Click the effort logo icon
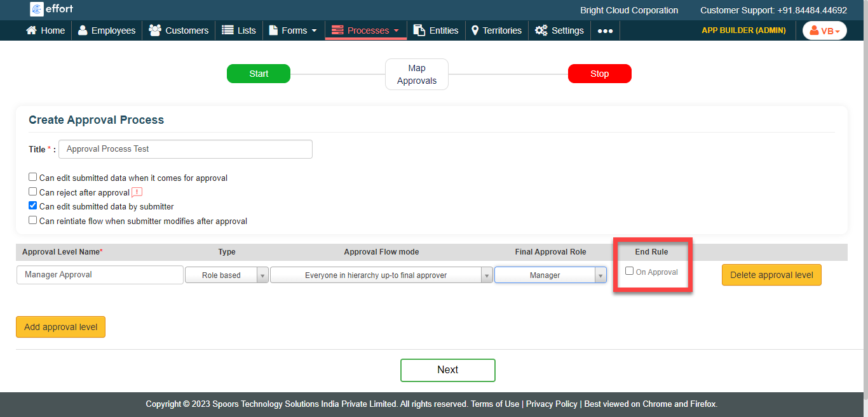The width and height of the screenshot is (868, 417). [37, 9]
